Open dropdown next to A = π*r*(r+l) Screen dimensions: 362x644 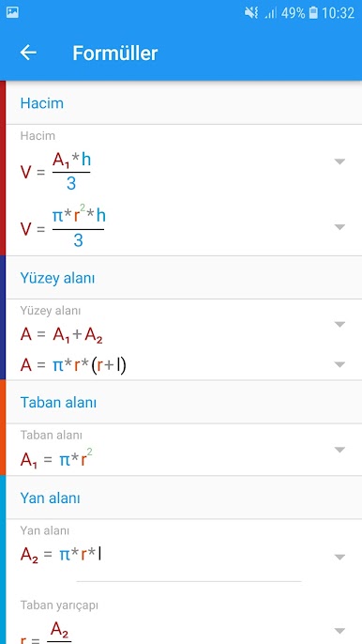tap(339, 364)
